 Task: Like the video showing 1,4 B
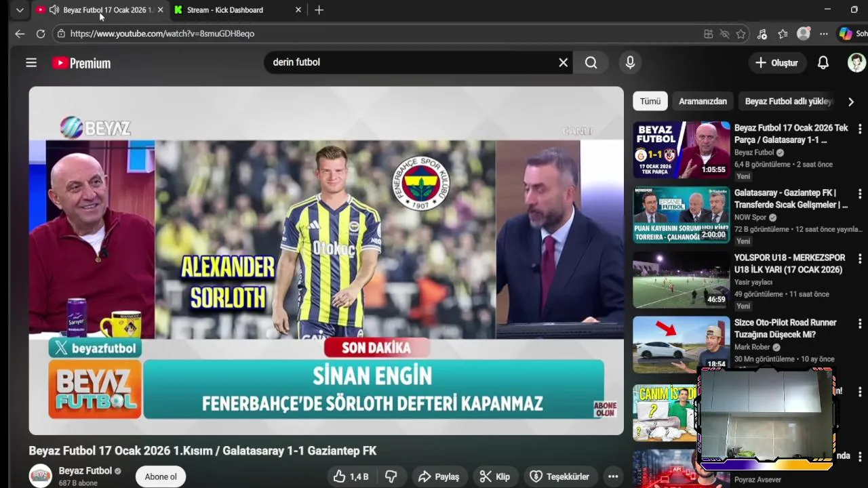pyautogui.click(x=351, y=476)
